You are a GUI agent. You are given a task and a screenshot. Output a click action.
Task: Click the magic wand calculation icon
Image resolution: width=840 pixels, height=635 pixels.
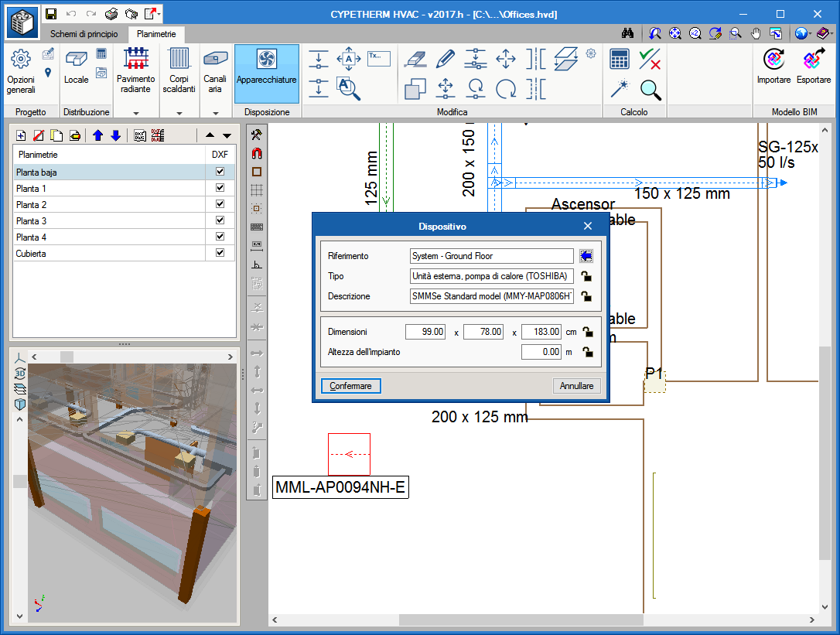click(620, 89)
